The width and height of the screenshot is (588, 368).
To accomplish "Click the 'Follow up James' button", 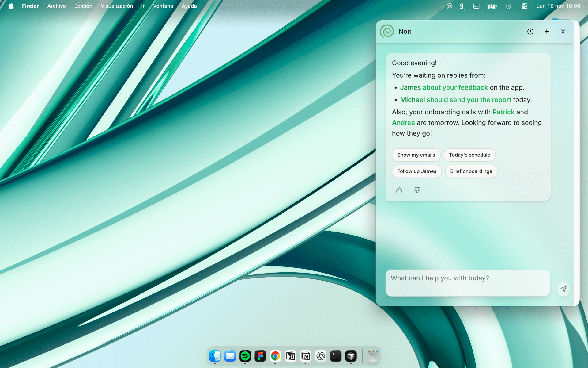I will pos(417,171).
